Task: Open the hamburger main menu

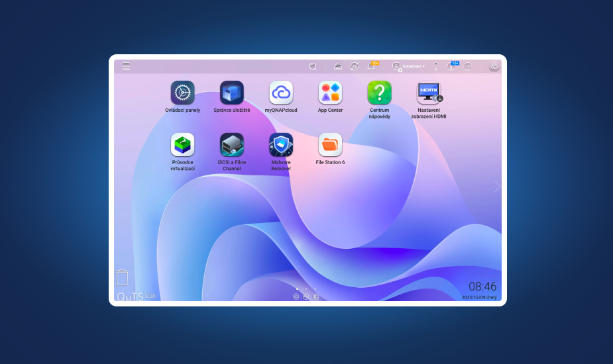Action: (126, 66)
